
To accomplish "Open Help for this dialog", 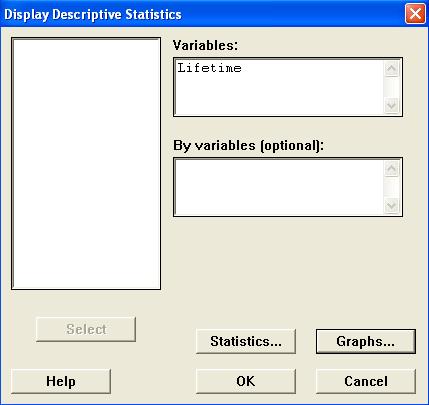I will coord(61,381).
